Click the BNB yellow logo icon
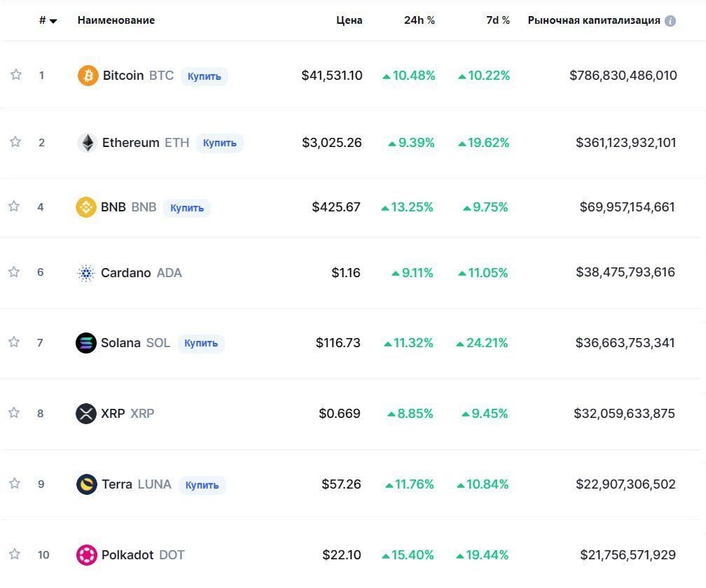706x588 pixels. (x=86, y=207)
